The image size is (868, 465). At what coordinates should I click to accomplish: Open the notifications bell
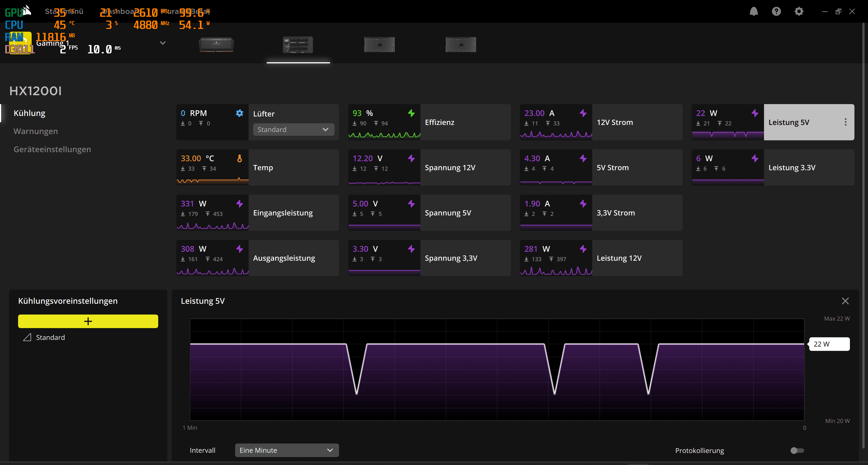click(754, 12)
